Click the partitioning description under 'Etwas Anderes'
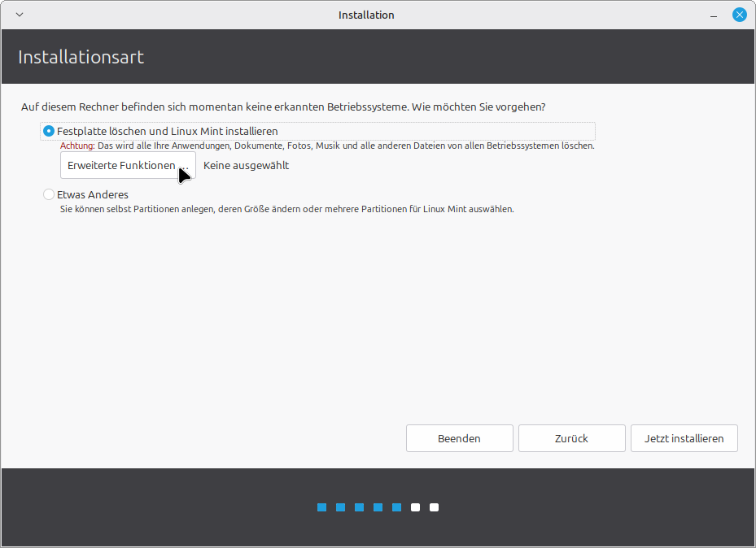 coord(286,209)
